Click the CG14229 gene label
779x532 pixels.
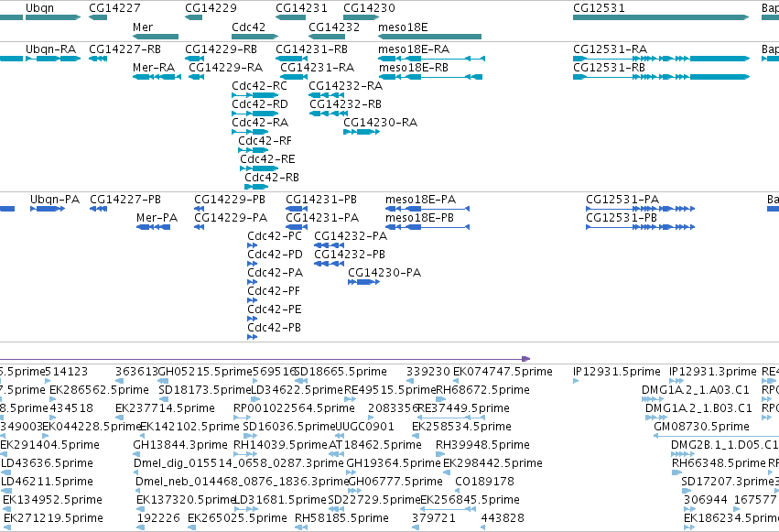point(211,8)
